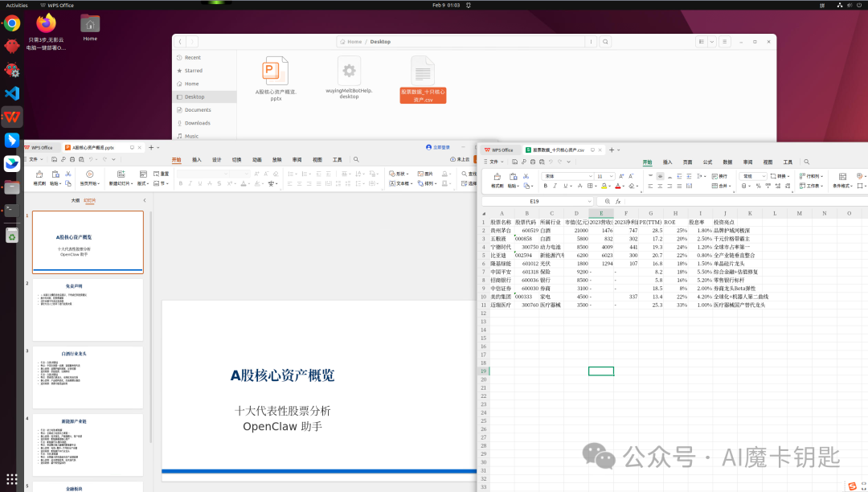Show applications grid in the dock
Viewport: 868px width, 492px height.
click(x=11, y=478)
